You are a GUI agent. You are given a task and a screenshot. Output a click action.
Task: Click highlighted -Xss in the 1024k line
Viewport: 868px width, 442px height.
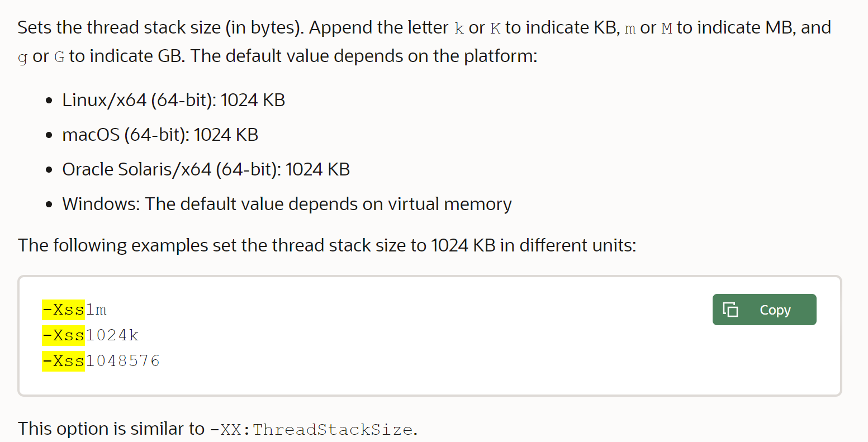[63, 335]
